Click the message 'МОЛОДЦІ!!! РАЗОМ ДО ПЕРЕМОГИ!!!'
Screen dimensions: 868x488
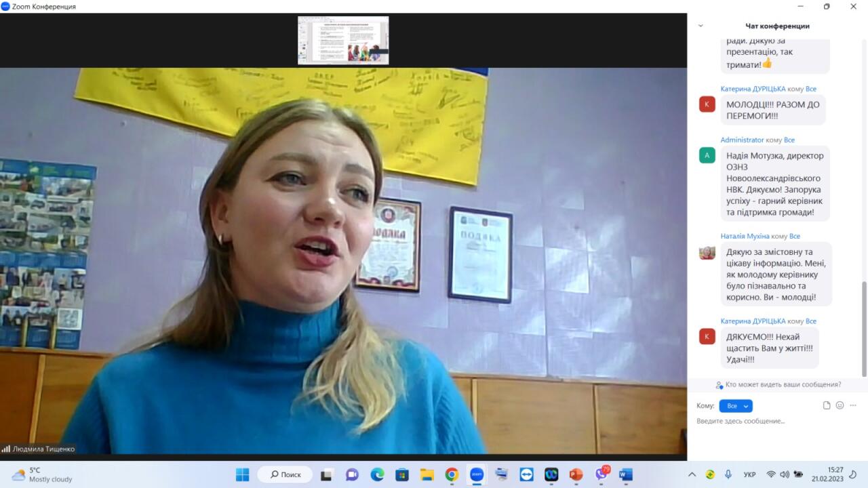(x=773, y=110)
